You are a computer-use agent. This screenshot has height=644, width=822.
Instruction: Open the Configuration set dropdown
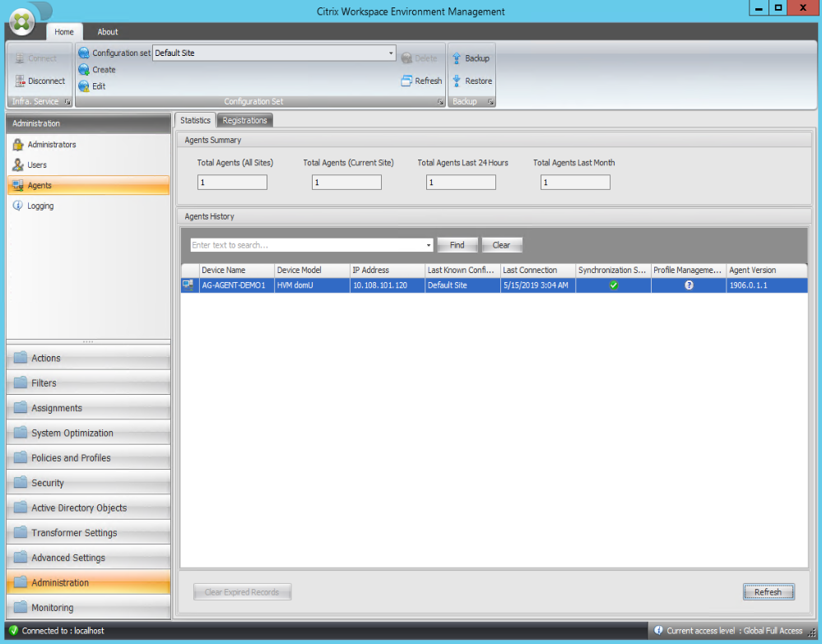point(391,53)
